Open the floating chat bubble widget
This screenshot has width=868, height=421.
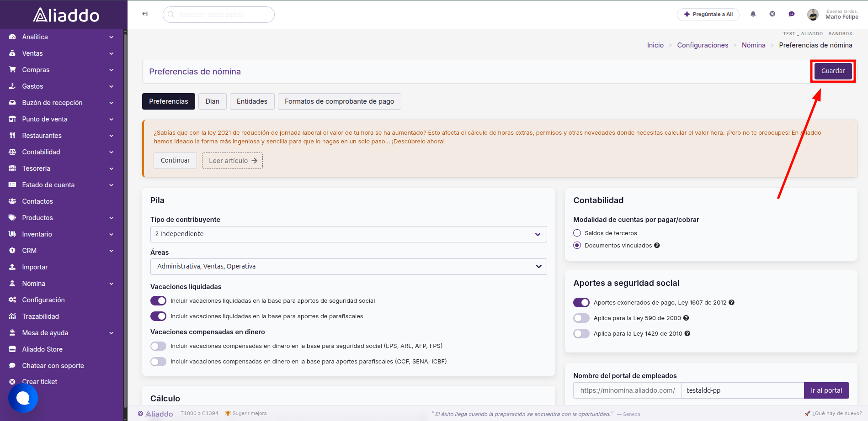23,398
